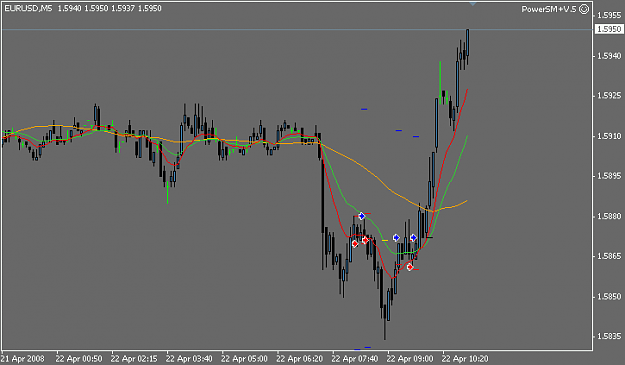Click the highlighted current price label 1.5950

tap(609, 29)
